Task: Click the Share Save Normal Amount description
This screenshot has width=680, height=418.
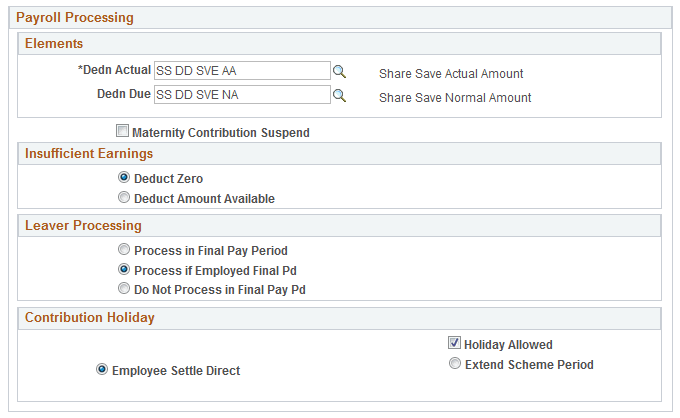Action: point(455,98)
